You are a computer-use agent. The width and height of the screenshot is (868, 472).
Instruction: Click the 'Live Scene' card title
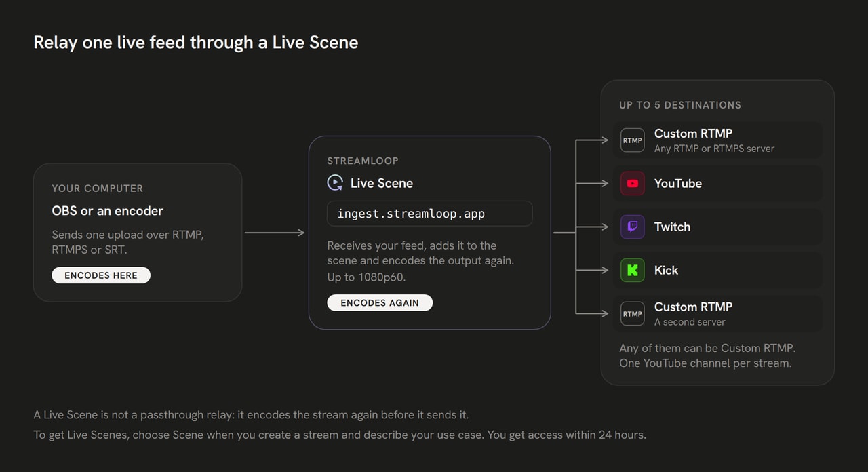(x=382, y=183)
